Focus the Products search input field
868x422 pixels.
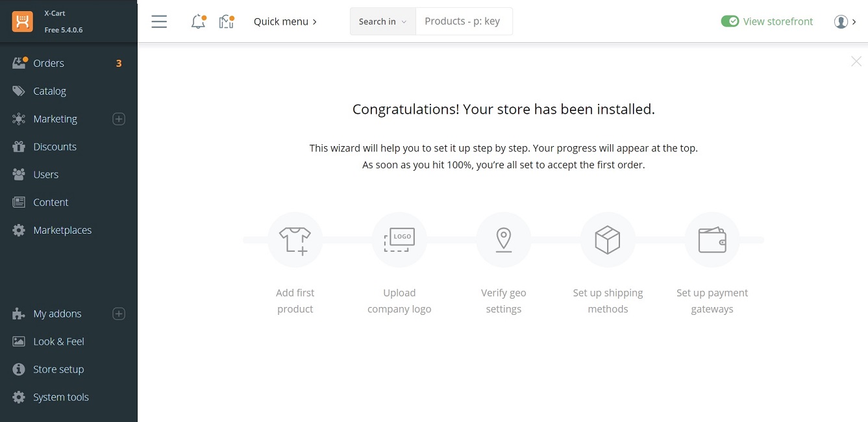click(464, 21)
